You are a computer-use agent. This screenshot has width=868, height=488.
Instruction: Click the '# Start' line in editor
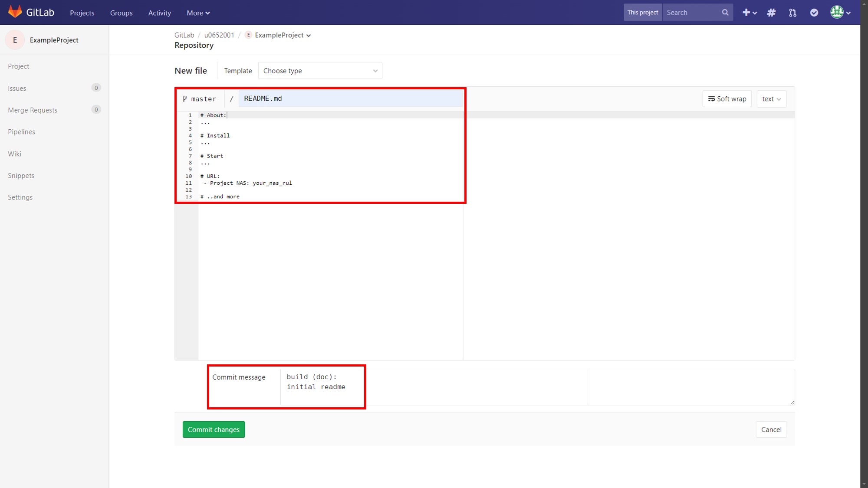coord(212,156)
